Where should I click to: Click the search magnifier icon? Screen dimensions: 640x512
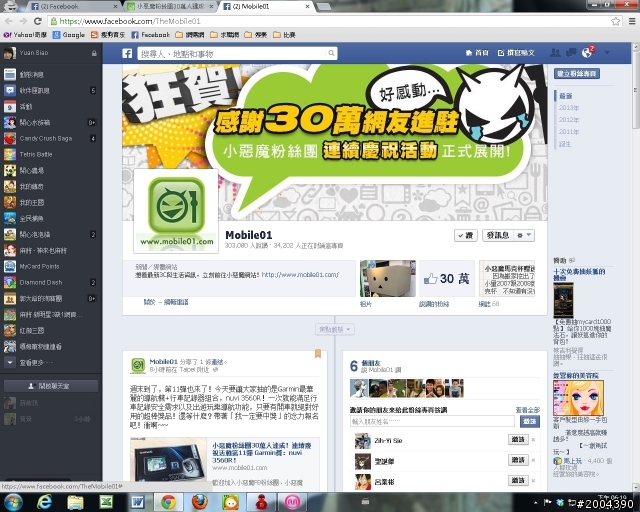331,53
